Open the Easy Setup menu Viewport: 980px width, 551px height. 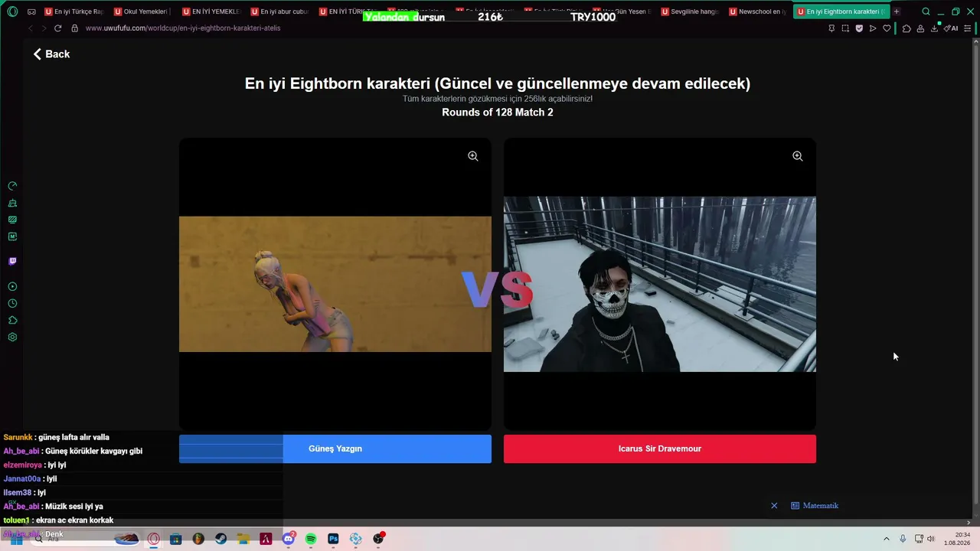[969, 28]
